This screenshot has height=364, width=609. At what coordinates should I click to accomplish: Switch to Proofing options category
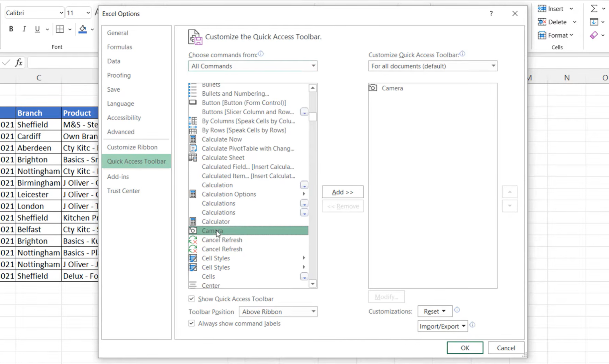[119, 75]
